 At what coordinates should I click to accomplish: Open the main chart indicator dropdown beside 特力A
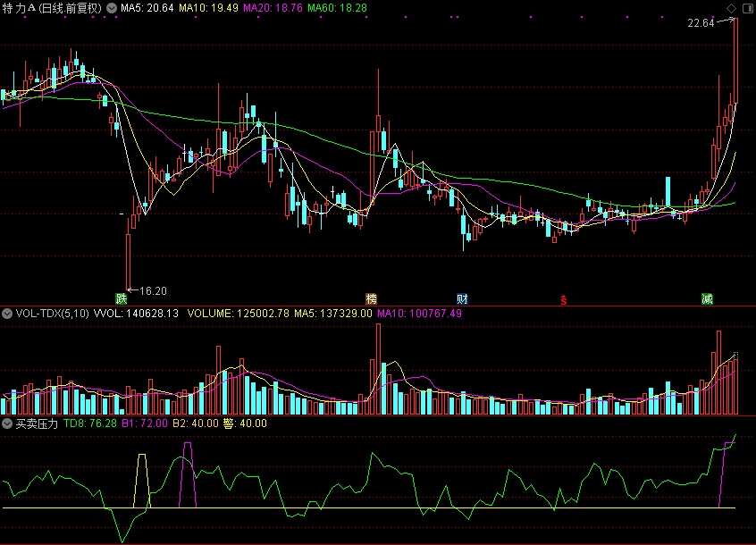click(x=112, y=8)
